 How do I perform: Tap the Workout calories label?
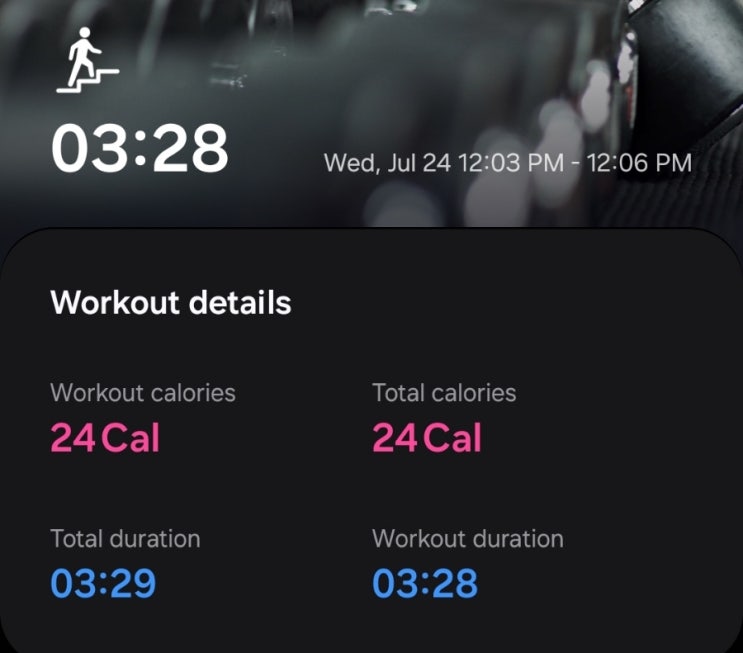(x=143, y=393)
